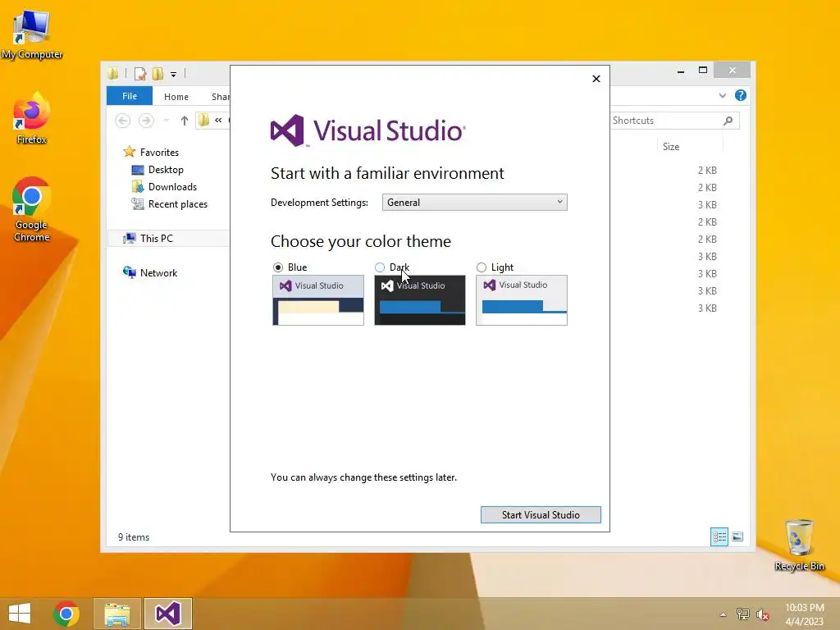Click the Light theme preview thumbnail

[x=522, y=300]
